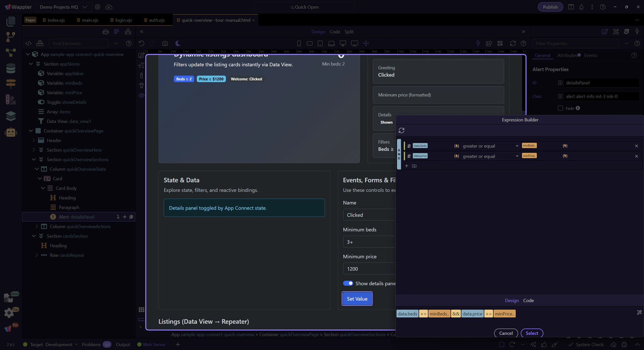Open the database manager sidebar icon
The width and height of the screenshot is (644, 350).
pos(11,68)
